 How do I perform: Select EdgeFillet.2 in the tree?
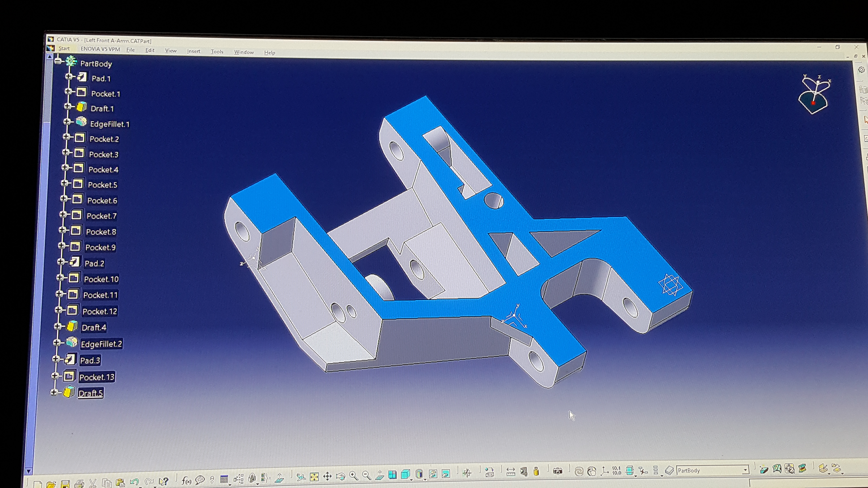coord(101,344)
